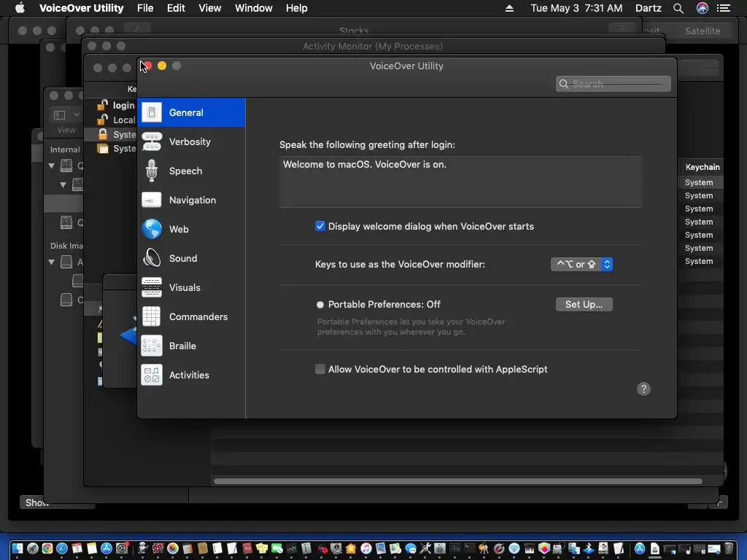Open the View menu
Image resolution: width=747 pixels, height=560 pixels.
[209, 8]
